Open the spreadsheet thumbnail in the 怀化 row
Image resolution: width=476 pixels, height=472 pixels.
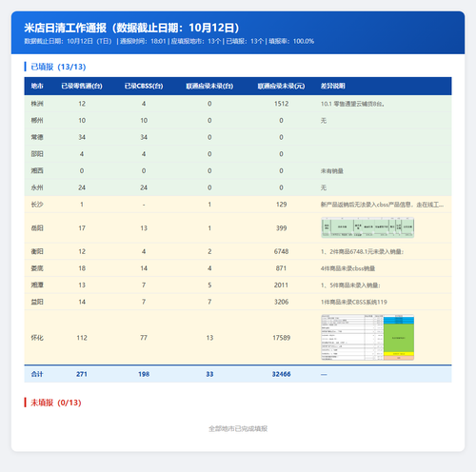click(367, 337)
